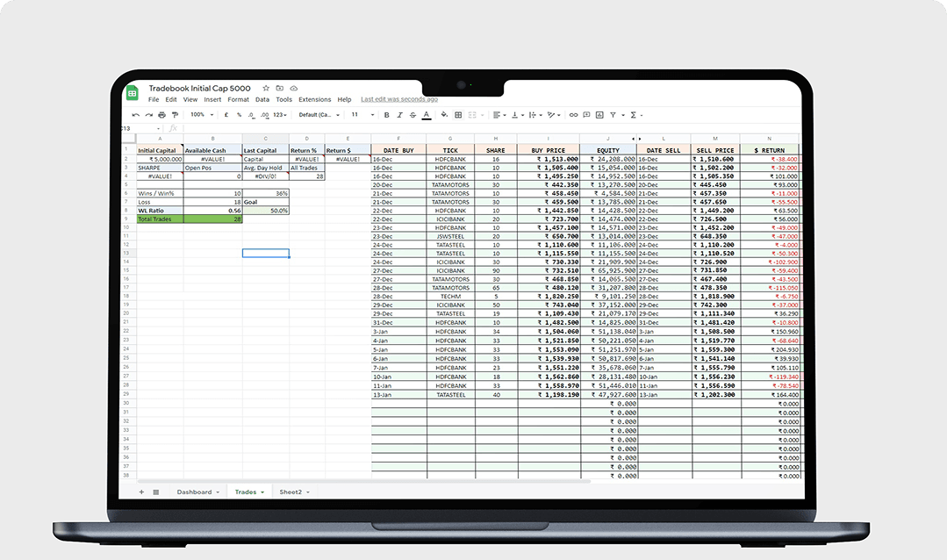The width and height of the screenshot is (947, 560).
Task: Expand the Default font family dropdown
Action: 318,115
